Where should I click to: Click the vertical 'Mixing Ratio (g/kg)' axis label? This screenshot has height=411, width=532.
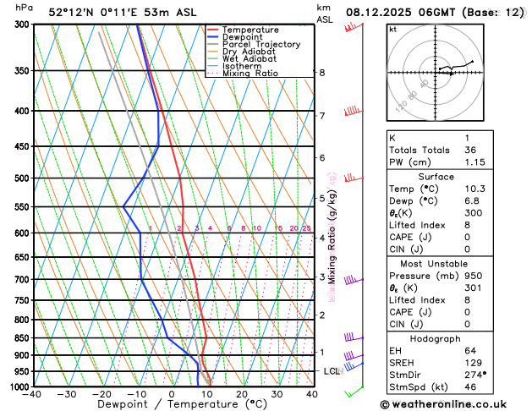pyautogui.click(x=332, y=237)
